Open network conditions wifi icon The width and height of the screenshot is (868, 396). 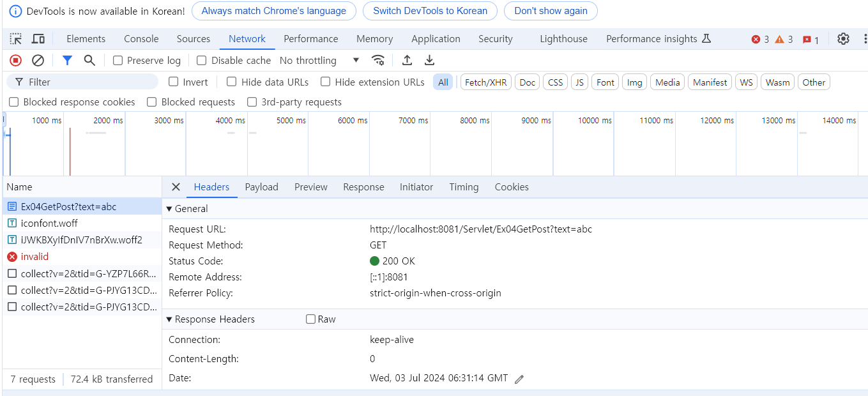[379, 61]
